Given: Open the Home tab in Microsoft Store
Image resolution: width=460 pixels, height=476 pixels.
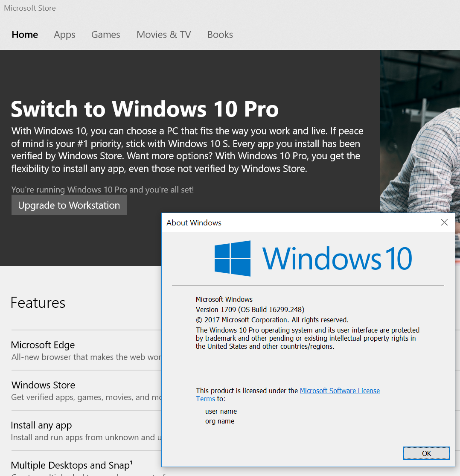Looking at the screenshot, I should coord(25,35).
